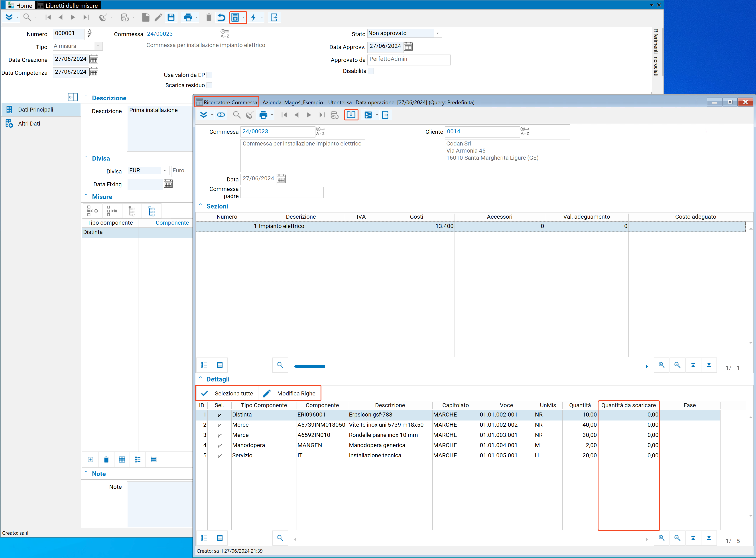Viewport: 756px width, 558px height.
Task: Open calendar for Data Approvv.
Action: (408, 47)
